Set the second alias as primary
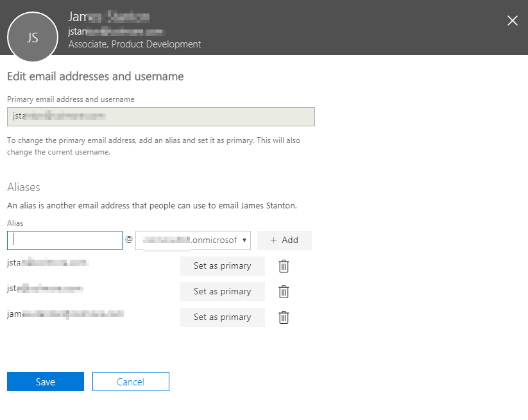Viewport: 528px width, 420px height. 222,291
